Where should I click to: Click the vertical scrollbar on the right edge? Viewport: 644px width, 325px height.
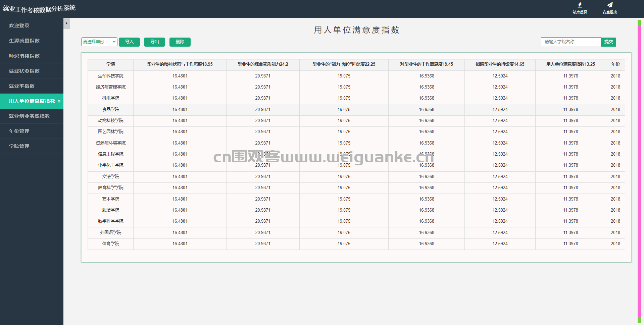click(639, 171)
